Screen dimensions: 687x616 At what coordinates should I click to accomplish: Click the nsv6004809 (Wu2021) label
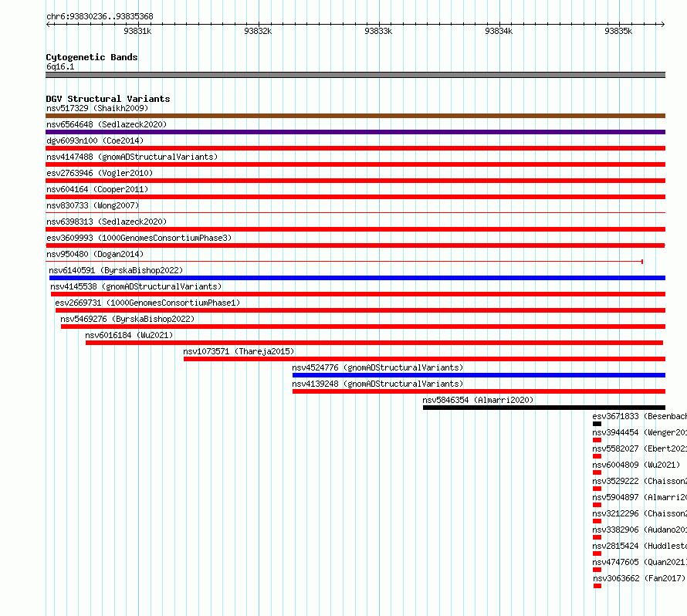(x=636, y=465)
